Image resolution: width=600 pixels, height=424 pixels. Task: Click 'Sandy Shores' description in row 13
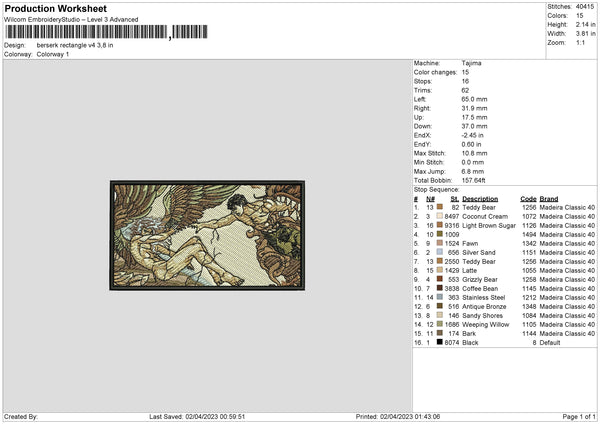[483, 316]
